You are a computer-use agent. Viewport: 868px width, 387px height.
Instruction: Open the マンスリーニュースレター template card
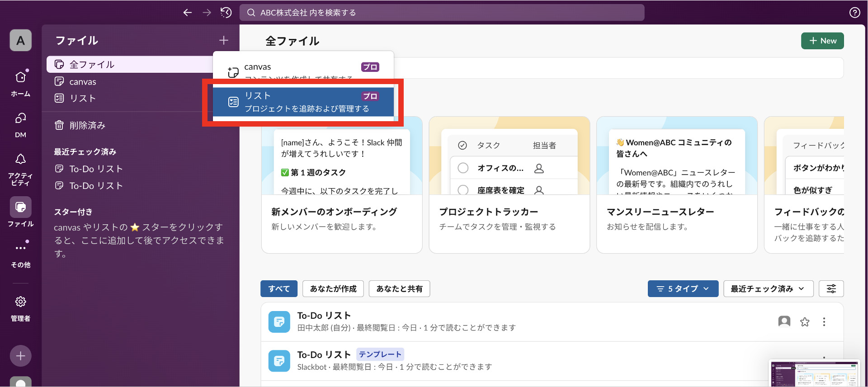pos(677,185)
